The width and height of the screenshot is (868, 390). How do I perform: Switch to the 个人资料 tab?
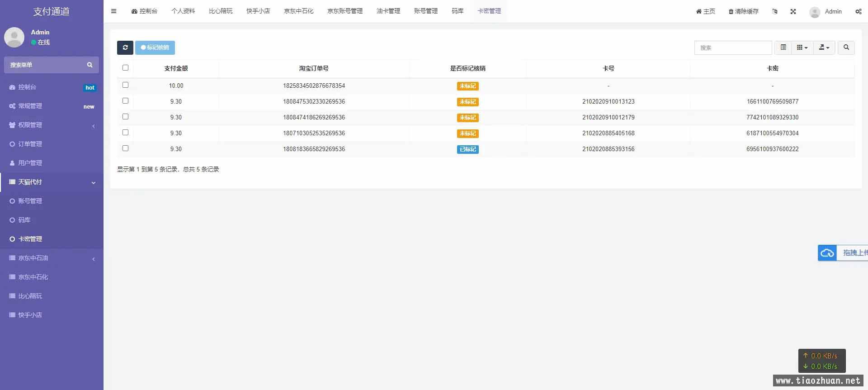click(x=183, y=11)
